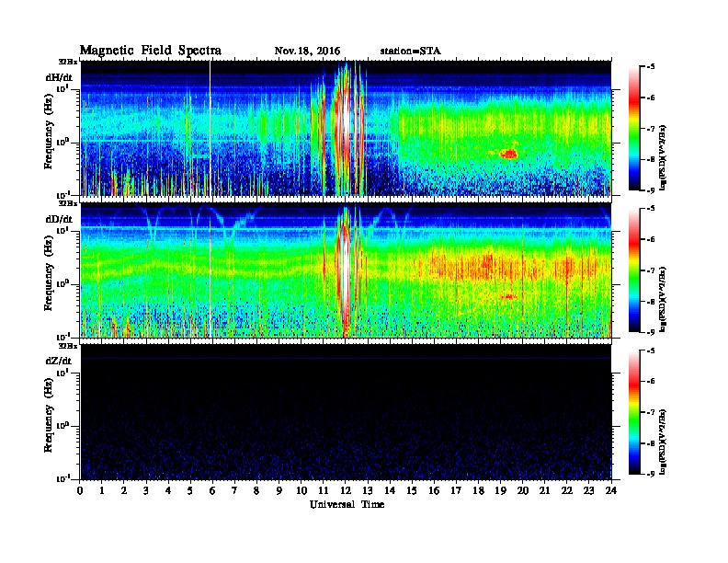Click the dD/dt panel label
This screenshot has height=563, width=728.
(x=59, y=219)
